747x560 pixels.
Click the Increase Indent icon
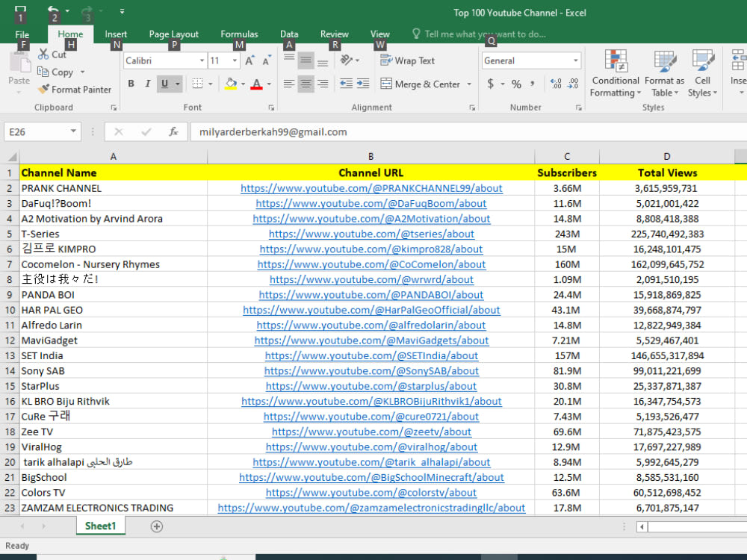pyautogui.click(x=363, y=84)
